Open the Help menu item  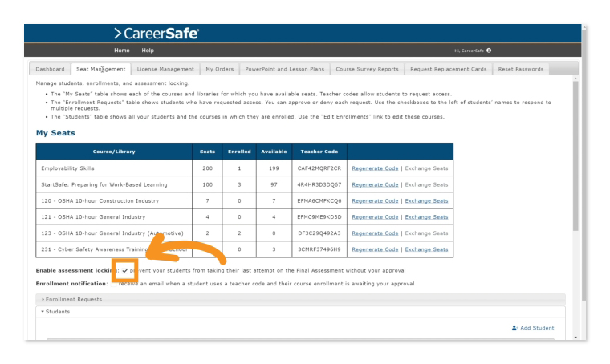coord(148,51)
